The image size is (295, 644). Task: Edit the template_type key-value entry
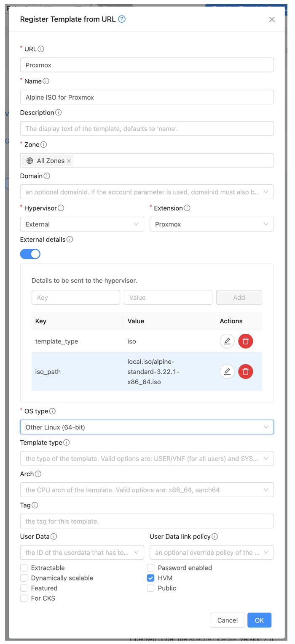[227, 341]
